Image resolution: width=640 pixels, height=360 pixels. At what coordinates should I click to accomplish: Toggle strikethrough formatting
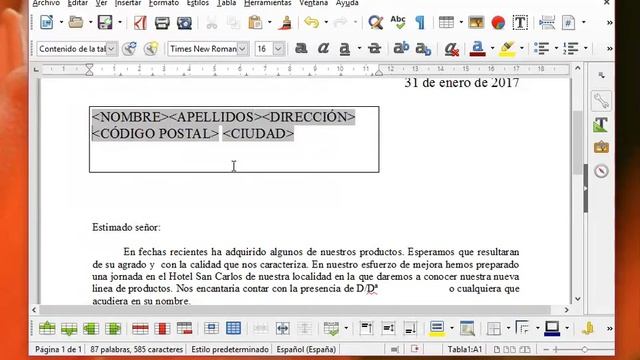coord(374,49)
